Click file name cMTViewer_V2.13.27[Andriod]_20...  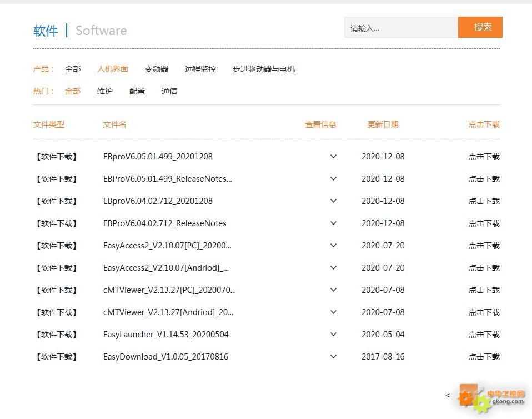click(168, 312)
